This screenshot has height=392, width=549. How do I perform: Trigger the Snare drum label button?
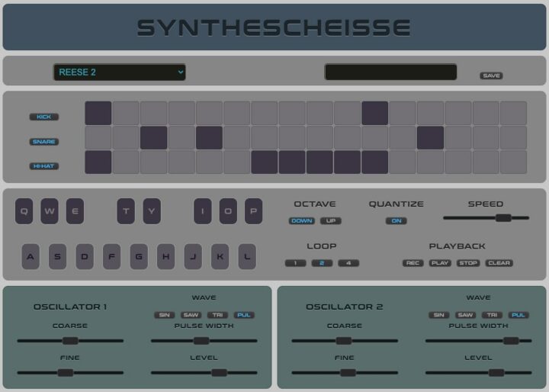tap(44, 142)
